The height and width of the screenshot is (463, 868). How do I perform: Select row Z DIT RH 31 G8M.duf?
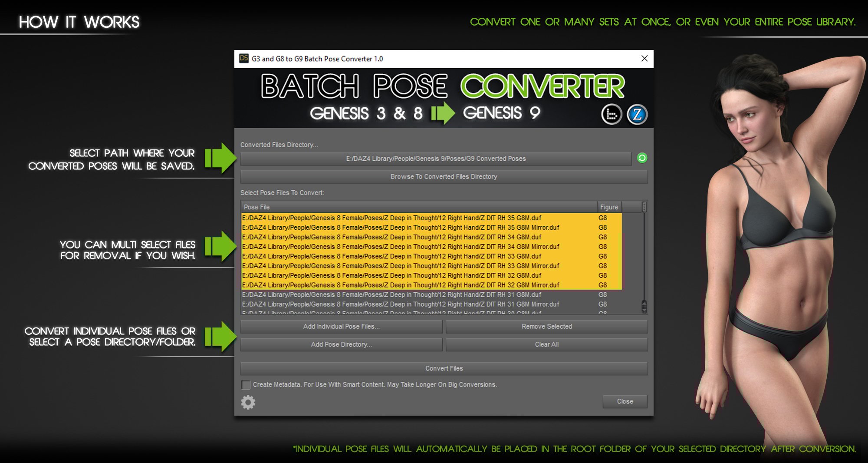tap(431, 294)
